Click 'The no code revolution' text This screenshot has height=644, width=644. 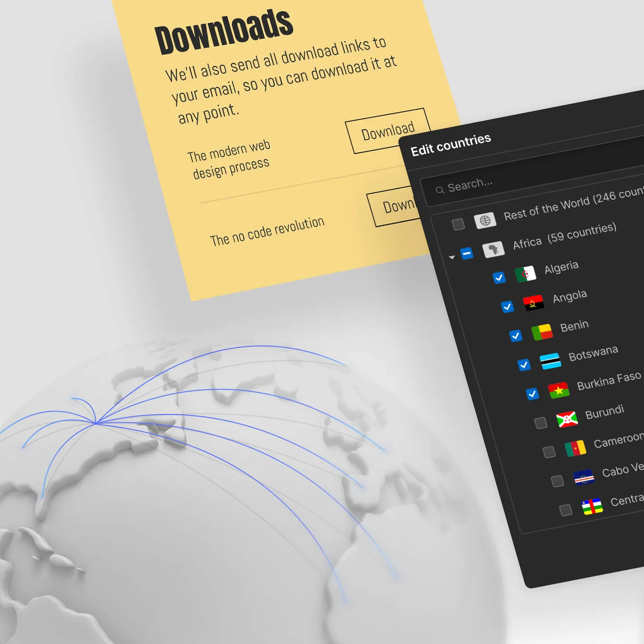[x=267, y=231]
